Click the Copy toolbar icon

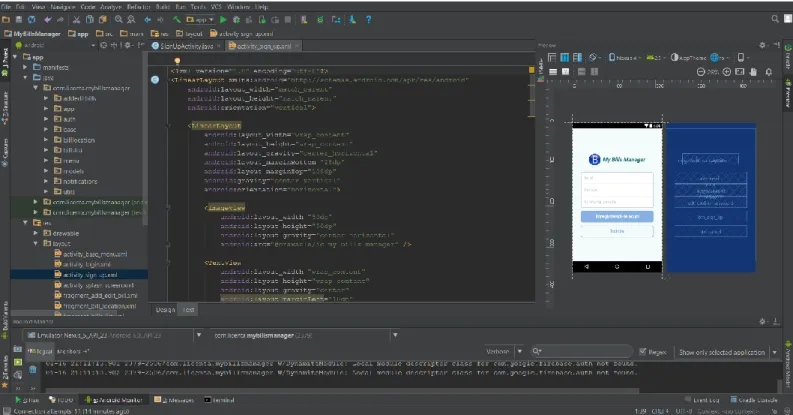coord(90,20)
